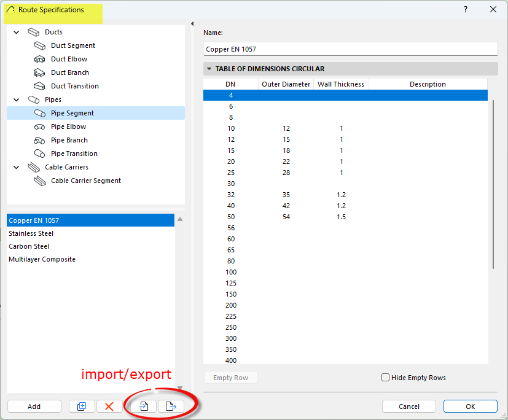Click the Empty Row button

click(x=231, y=378)
